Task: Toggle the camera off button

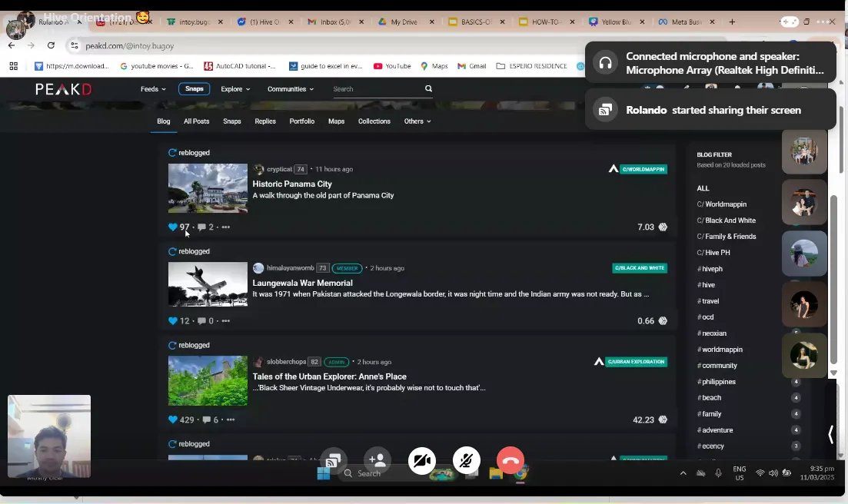Action: pyautogui.click(x=422, y=461)
